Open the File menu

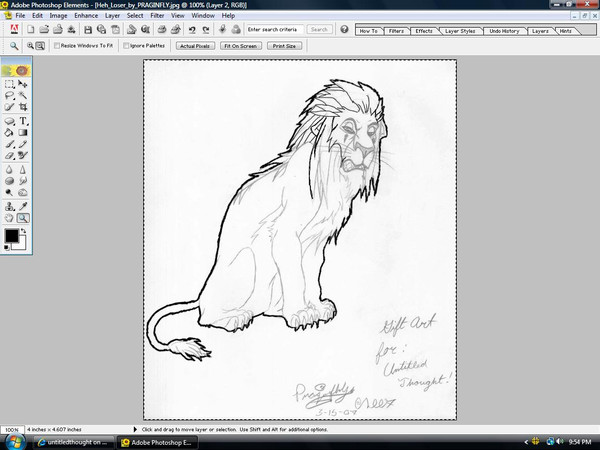pyautogui.click(x=20, y=16)
